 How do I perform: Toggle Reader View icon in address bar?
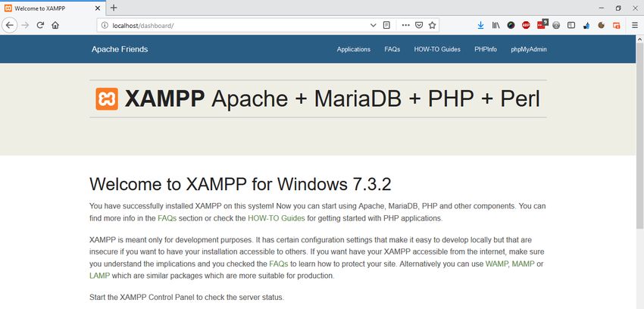pyautogui.click(x=386, y=25)
